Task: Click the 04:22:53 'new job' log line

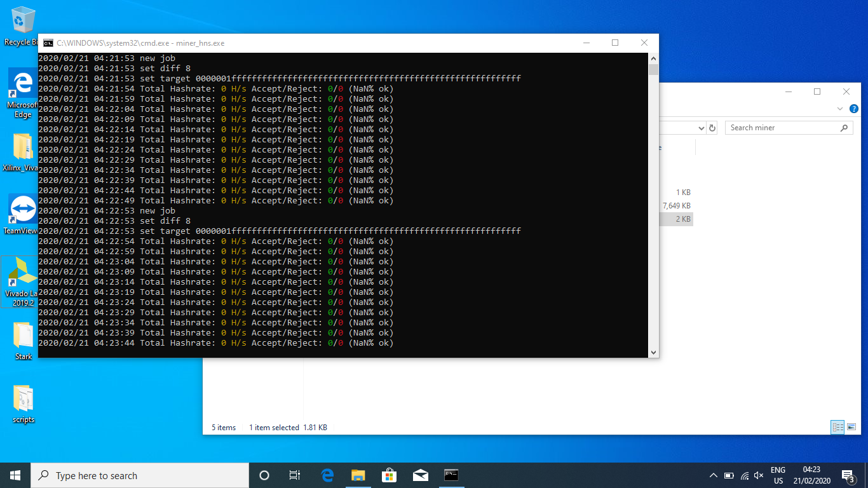Action: point(107,210)
